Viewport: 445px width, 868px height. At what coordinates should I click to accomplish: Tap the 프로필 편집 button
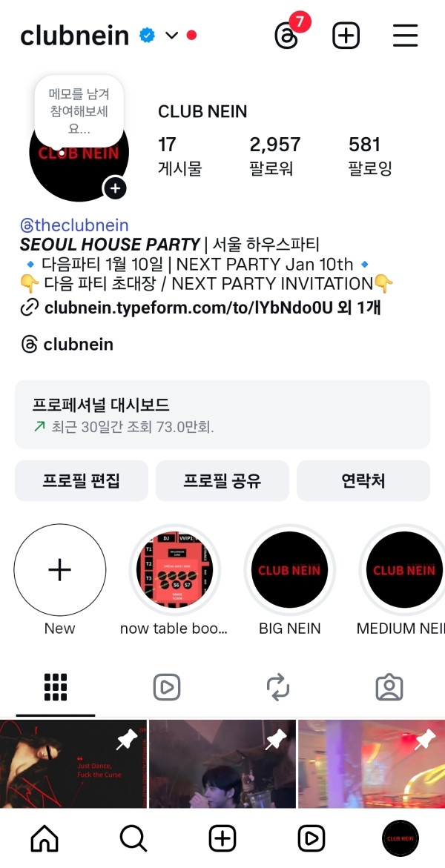tap(82, 480)
